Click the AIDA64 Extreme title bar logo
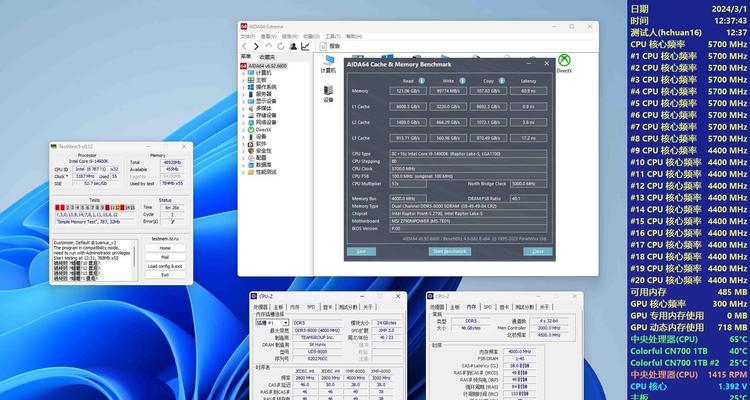The width and height of the screenshot is (750, 400). (x=243, y=26)
